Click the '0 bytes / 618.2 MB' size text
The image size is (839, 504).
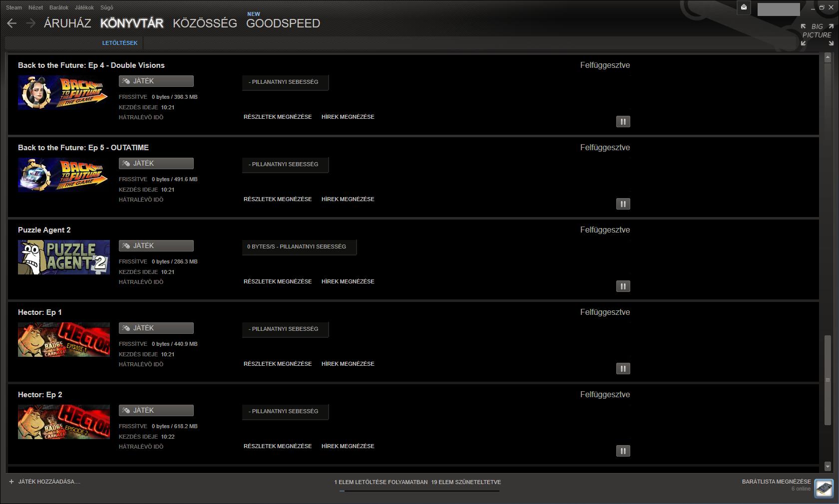pyautogui.click(x=175, y=426)
